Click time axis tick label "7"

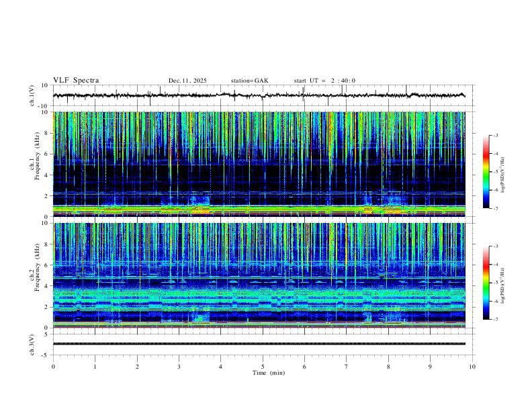tap(347, 367)
